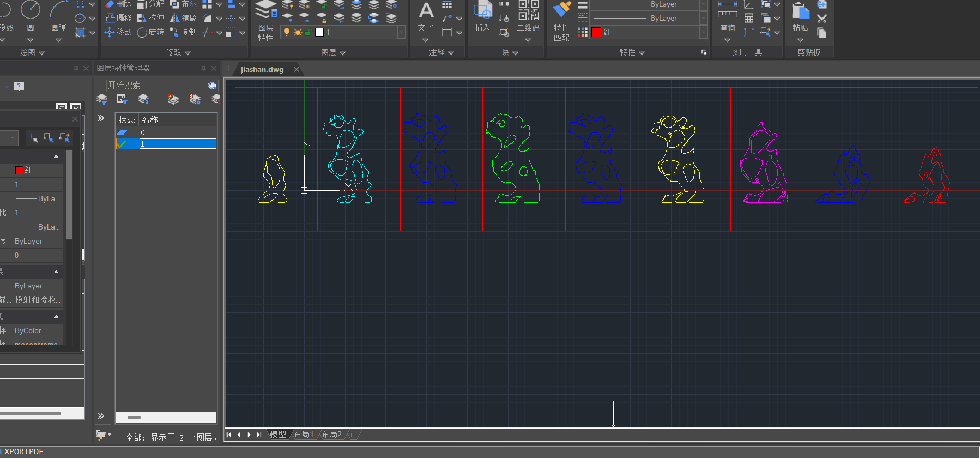Click the red 红 color value in properties panel
Screen dimensions: 980x458
click(x=38, y=170)
